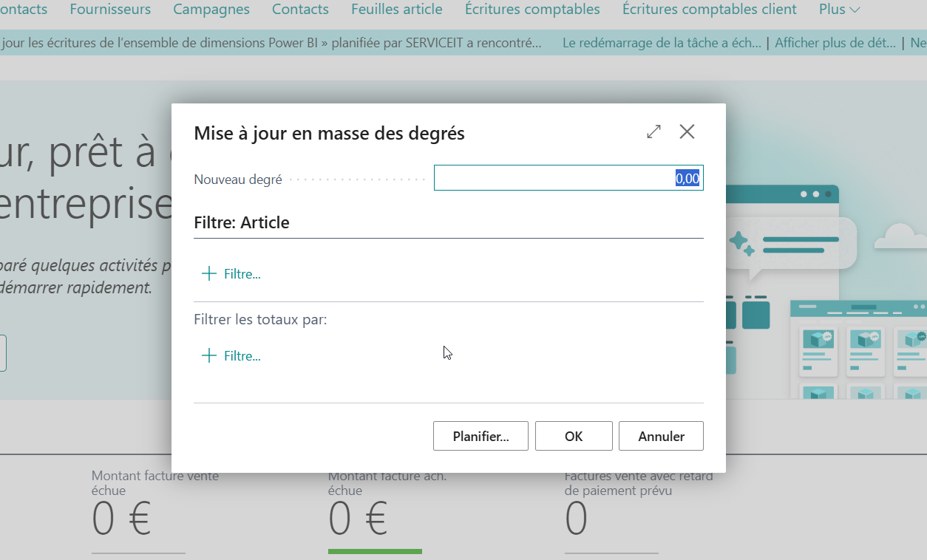Expand the dialog with the maximize arrows icon

653,132
